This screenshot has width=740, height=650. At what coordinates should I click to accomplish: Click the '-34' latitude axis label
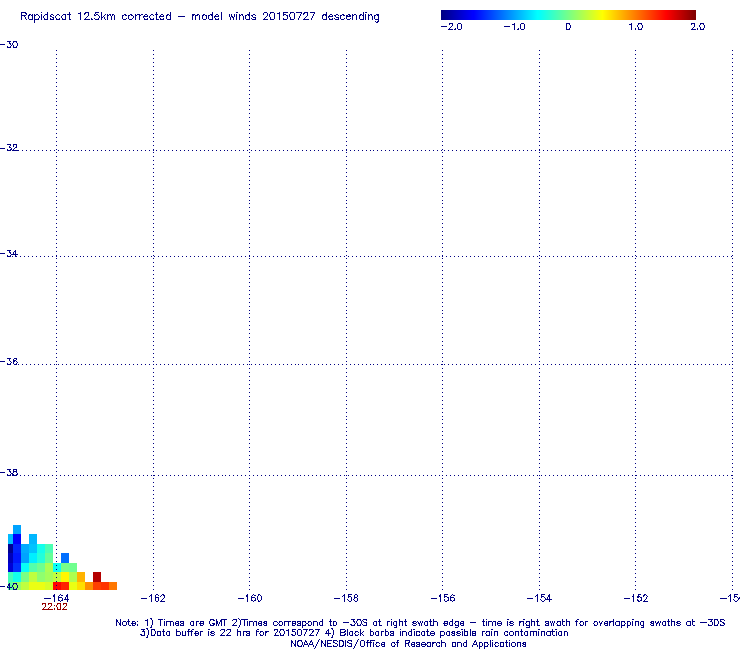(x=9, y=254)
